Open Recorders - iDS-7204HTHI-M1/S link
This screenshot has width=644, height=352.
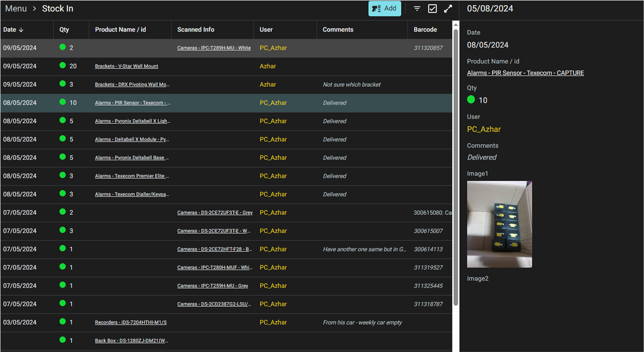pos(130,323)
